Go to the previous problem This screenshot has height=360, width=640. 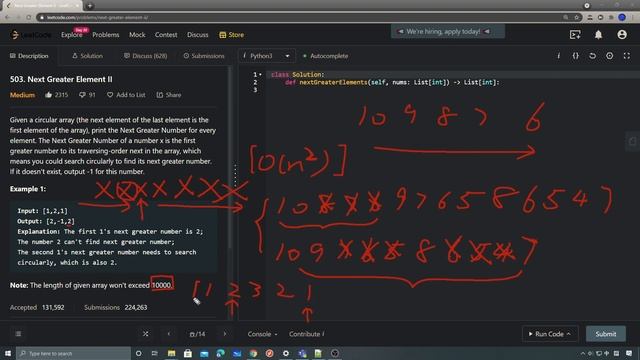(x=169, y=334)
